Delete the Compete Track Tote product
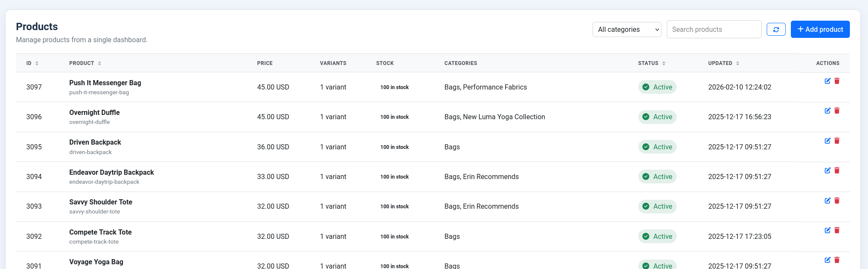 pyautogui.click(x=837, y=230)
